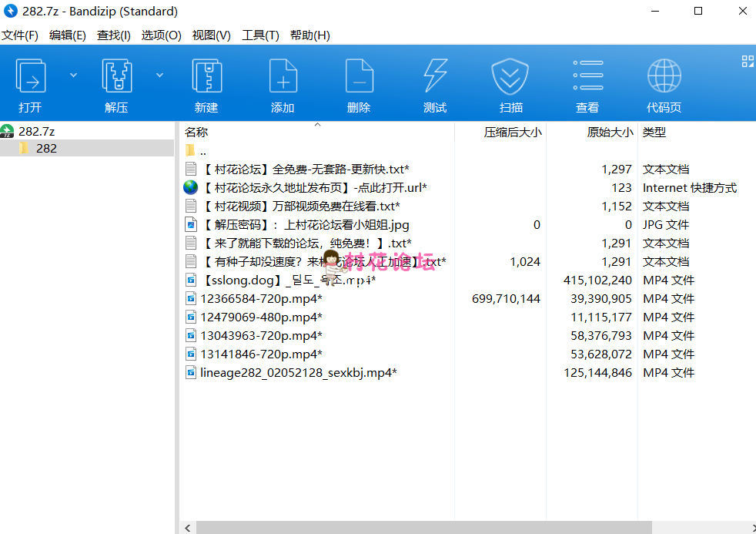
Task: Open the 查找(I) menu
Action: (114, 35)
